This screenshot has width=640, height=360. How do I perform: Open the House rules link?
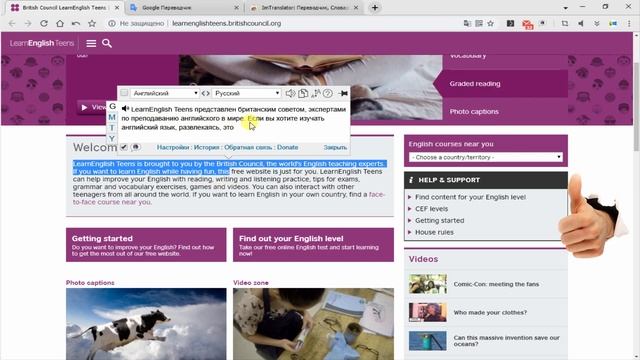tap(434, 232)
